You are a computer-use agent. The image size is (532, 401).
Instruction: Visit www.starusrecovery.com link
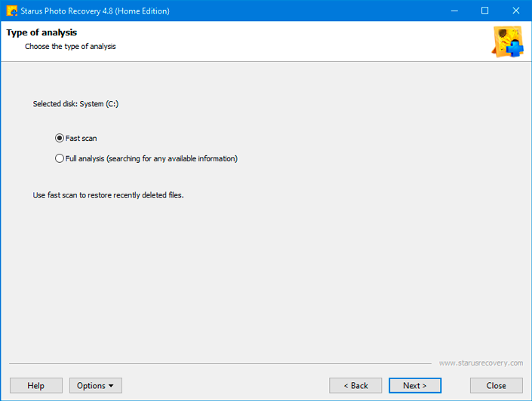click(481, 363)
